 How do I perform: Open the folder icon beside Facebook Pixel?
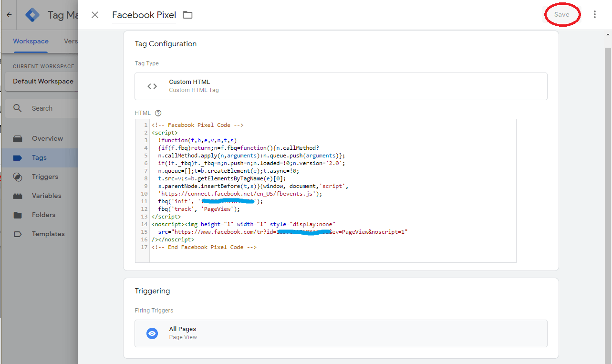click(x=187, y=15)
